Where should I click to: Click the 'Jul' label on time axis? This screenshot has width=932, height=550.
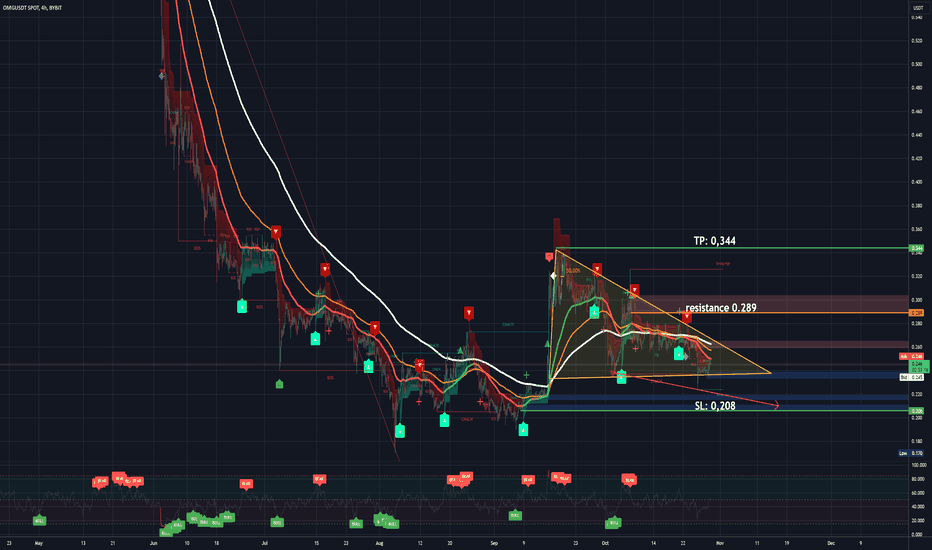(x=265, y=543)
